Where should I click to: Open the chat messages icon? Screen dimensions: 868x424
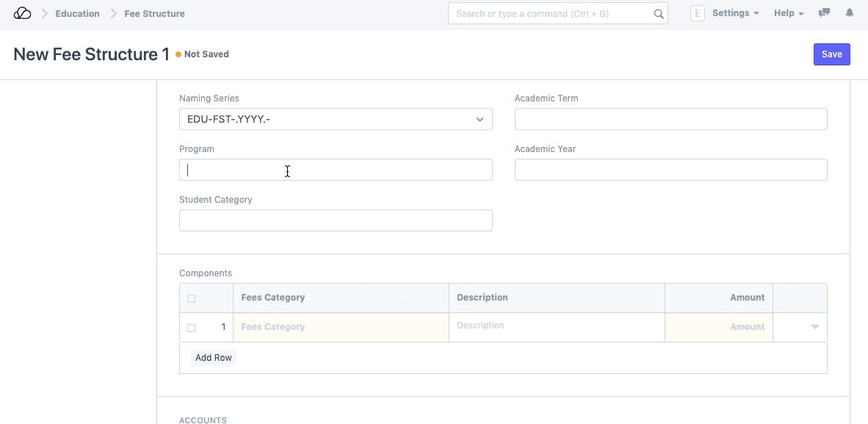(825, 13)
